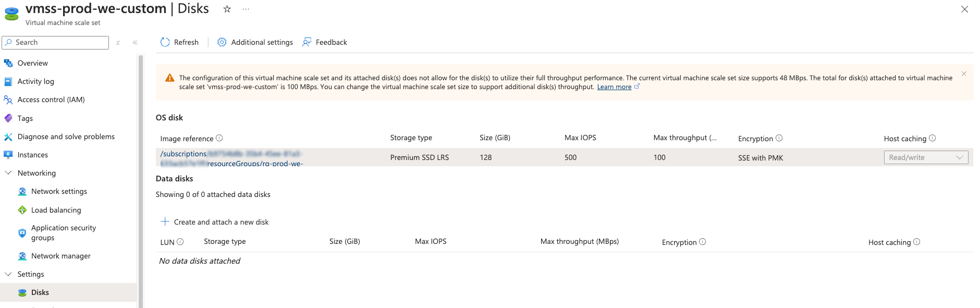Click the Host caching info icon for OS disk
The width and height of the screenshot is (980, 308).
tap(933, 138)
